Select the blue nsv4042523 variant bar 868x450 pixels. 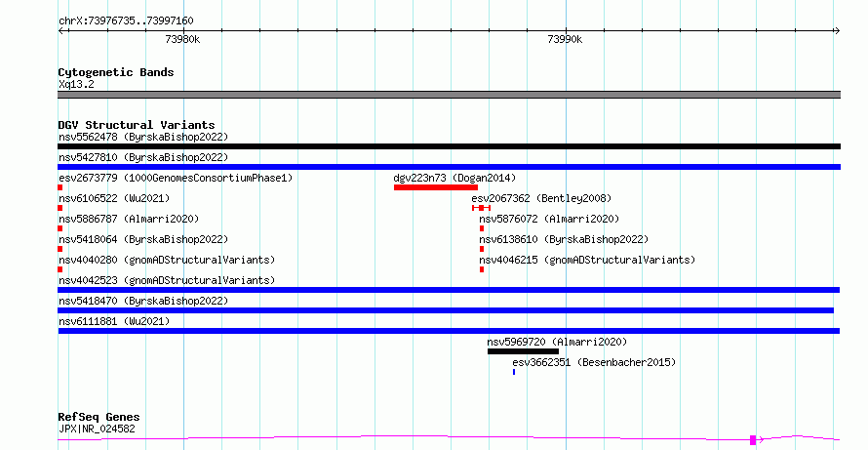tap(449, 290)
